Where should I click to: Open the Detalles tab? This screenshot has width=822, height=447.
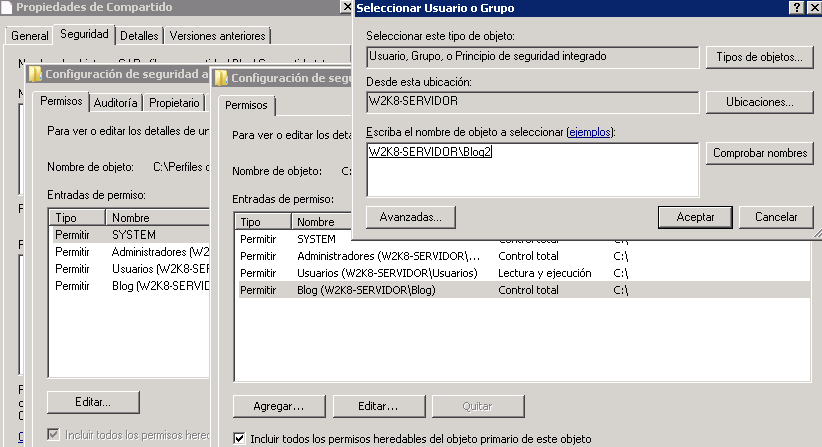tap(139, 36)
